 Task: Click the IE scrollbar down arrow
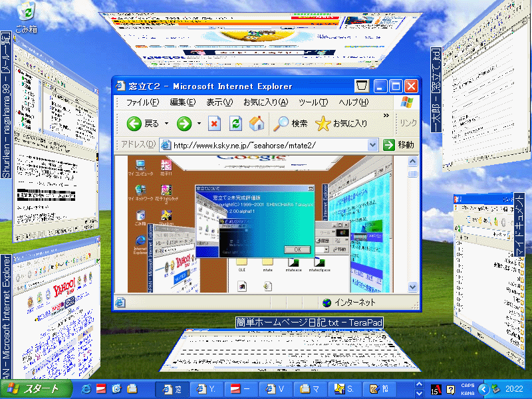(412, 287)
